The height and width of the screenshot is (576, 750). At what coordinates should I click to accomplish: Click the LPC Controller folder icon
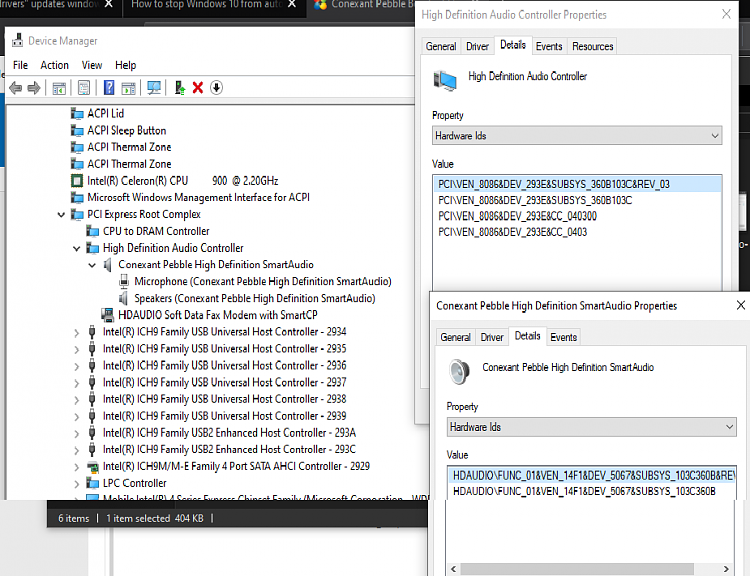[x=92, y=483]
